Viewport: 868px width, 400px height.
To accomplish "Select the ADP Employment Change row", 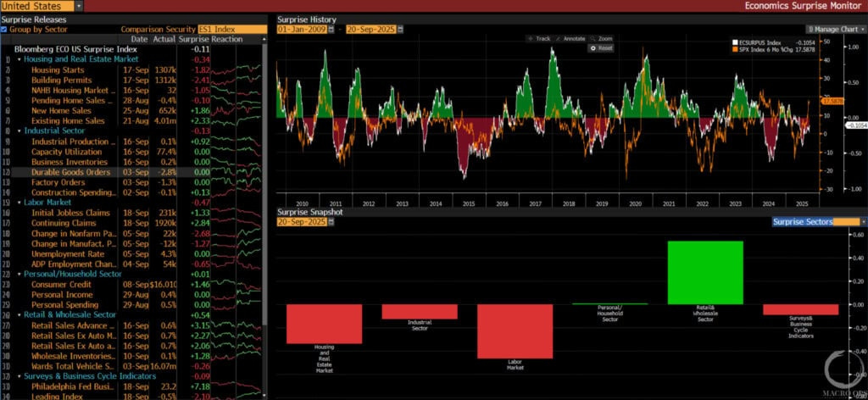I will [x=133, y=264].
